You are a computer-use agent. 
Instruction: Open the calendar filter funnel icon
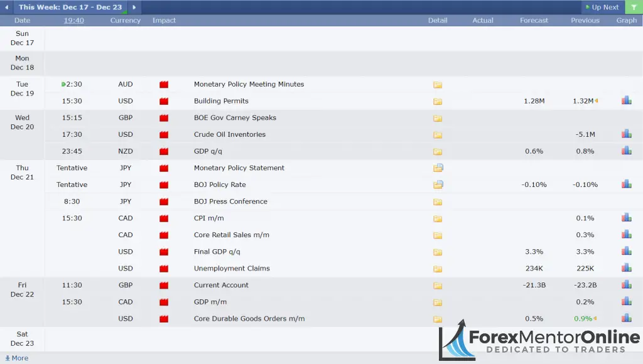click(634, 8)
